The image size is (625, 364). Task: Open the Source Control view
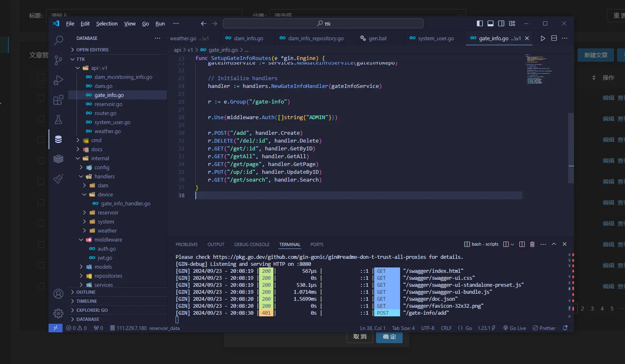coord(58,60)
